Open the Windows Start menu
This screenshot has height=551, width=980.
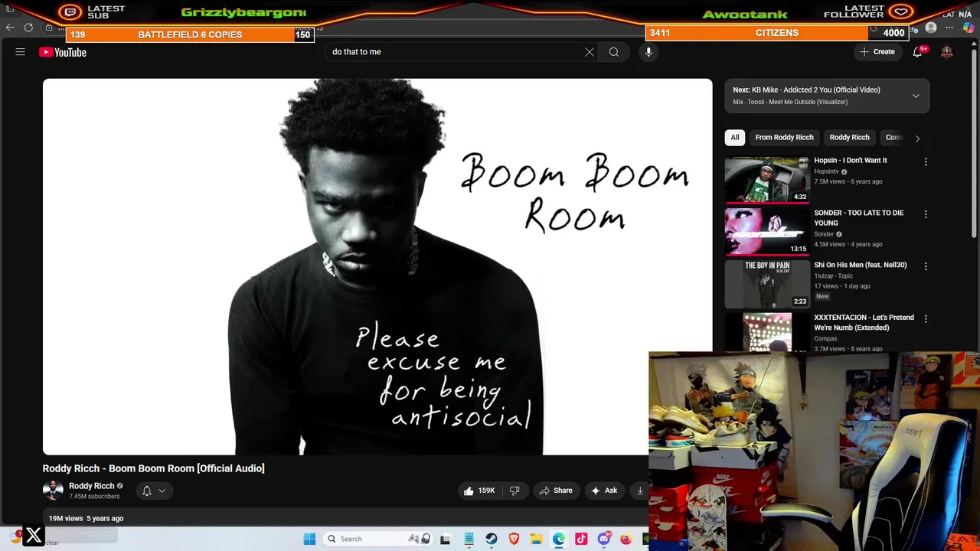(309, 539)
